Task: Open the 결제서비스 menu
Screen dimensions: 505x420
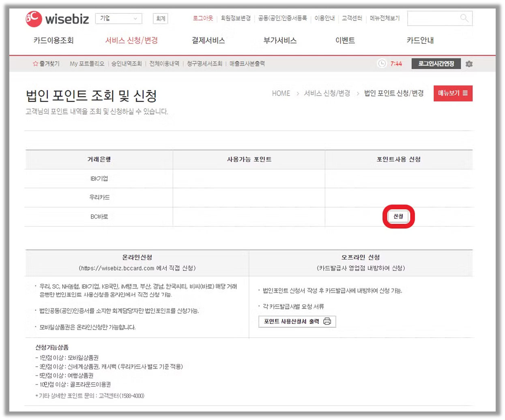Action: click(x=208, y=41)
